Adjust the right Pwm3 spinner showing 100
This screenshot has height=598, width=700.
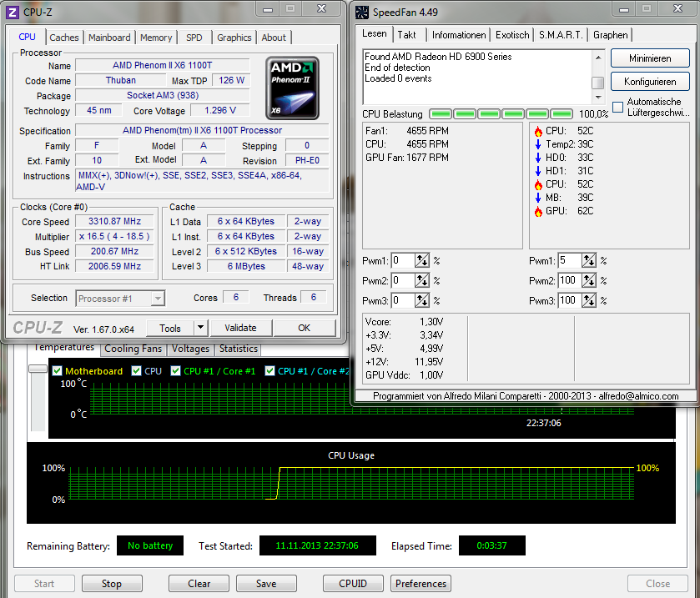[x=589, y=300]
